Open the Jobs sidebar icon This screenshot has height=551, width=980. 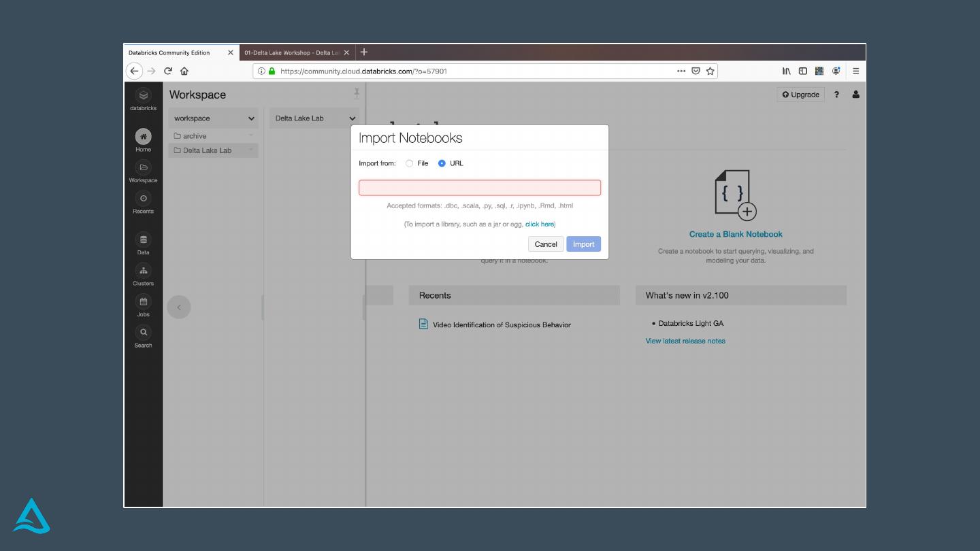[143, 301]
